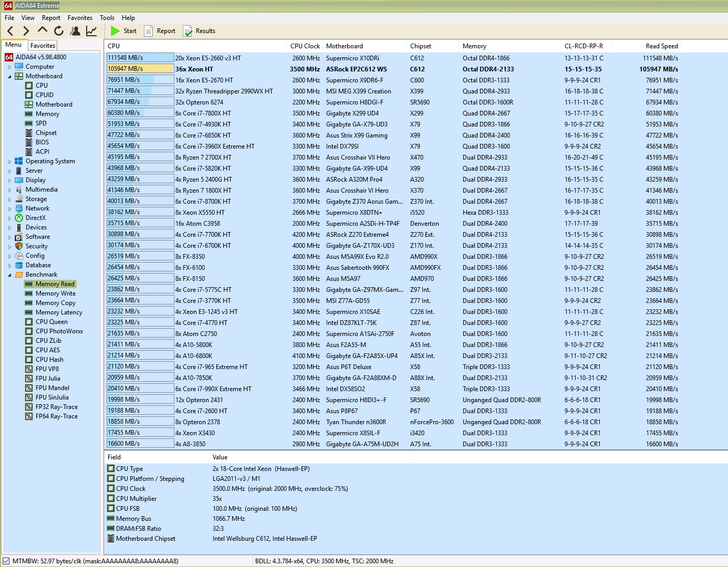Open the SPD tree item

[41, 123]
